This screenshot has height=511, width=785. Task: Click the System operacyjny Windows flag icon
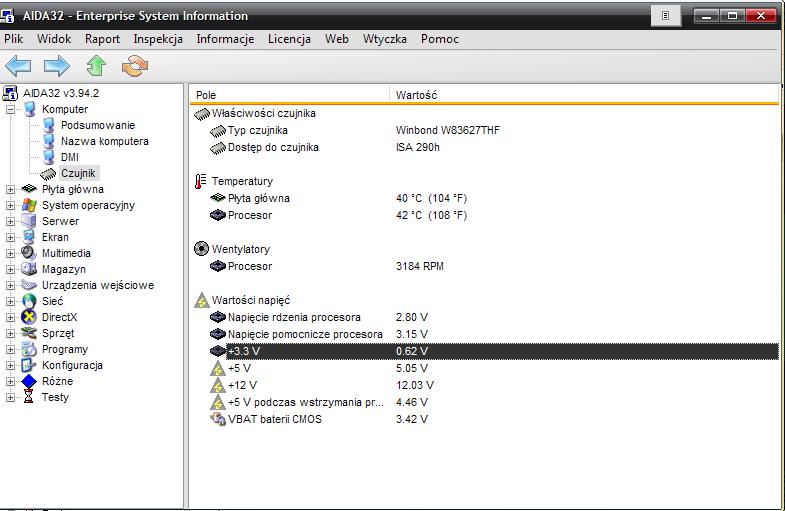tap(29, 205)
